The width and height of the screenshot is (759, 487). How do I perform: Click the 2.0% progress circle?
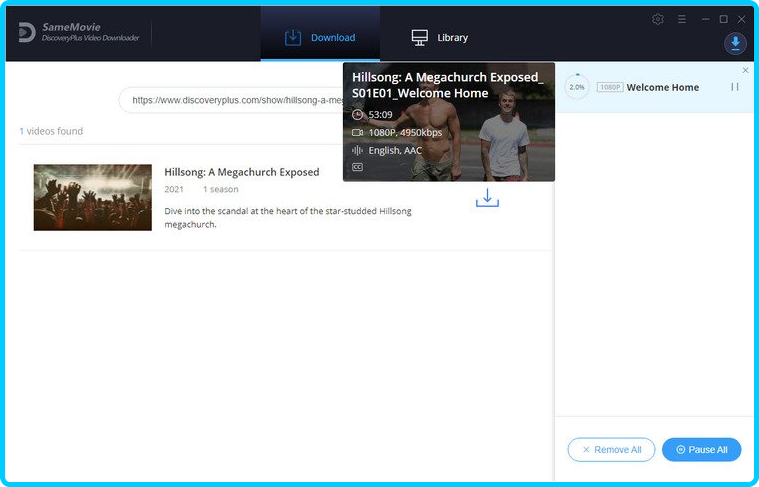[x=577, y=87]
